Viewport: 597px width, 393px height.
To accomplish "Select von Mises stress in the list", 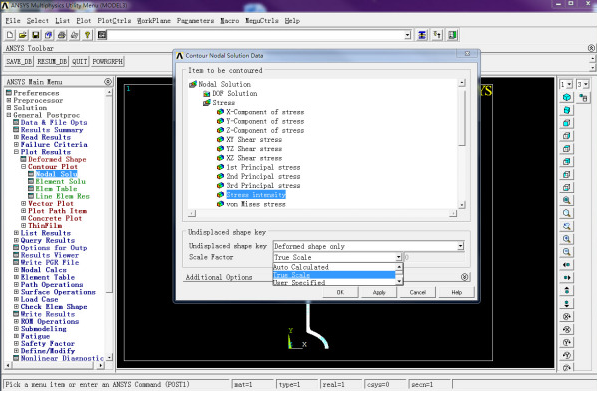I will coord(255,204).
